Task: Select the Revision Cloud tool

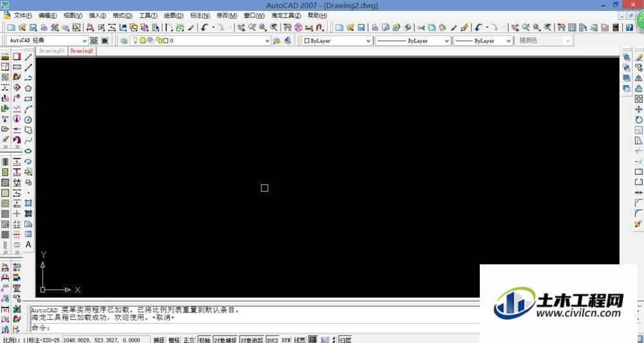Action: [28, 130]
